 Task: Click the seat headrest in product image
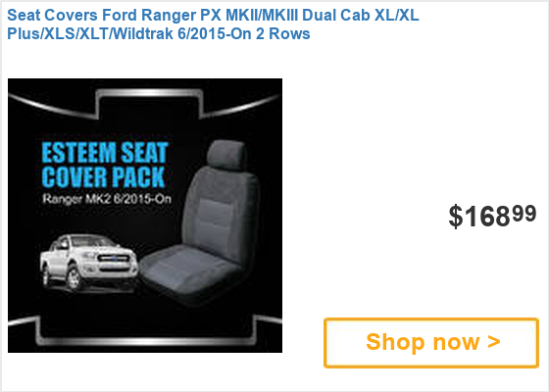(x=226, y=154)
